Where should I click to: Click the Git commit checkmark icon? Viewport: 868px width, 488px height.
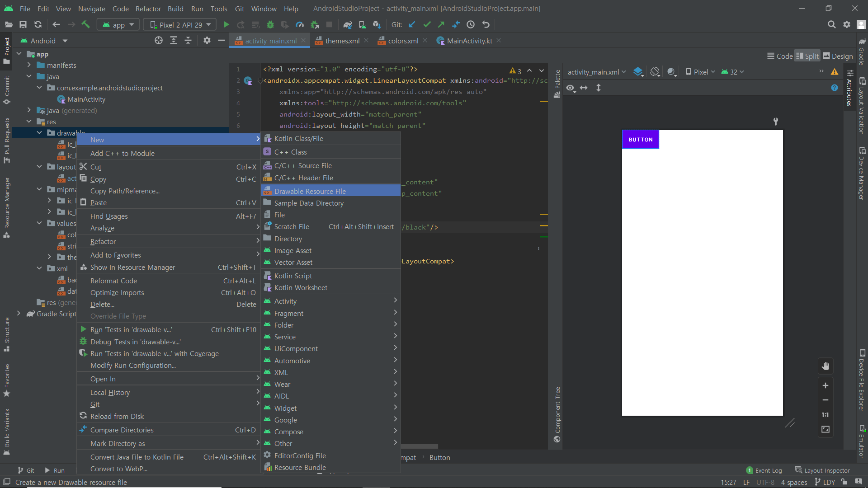click(427, 25)
